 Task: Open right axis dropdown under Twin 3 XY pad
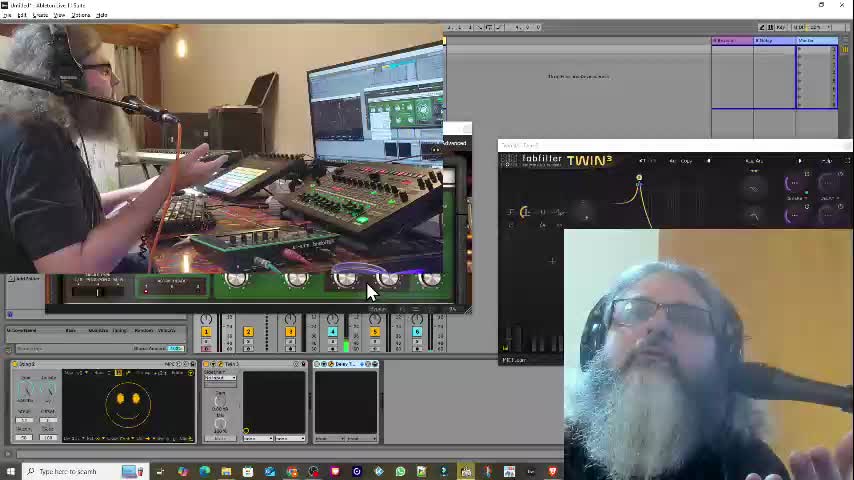[x=290, y=439]
